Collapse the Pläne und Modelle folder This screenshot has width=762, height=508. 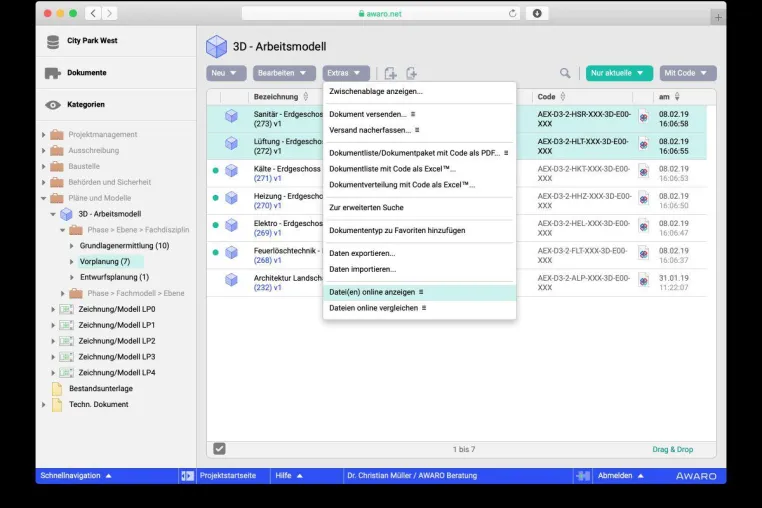[x=43, y=198]
